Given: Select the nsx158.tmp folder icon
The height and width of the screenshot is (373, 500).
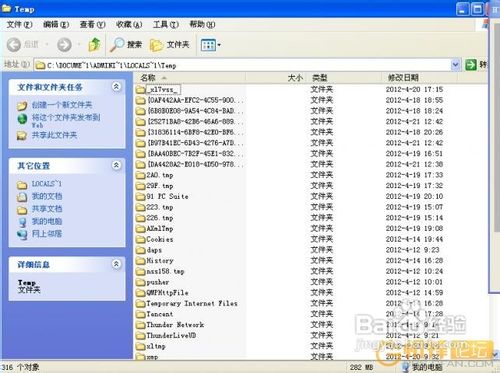Looking at the screenshot, I should click(x=141, y=271).
